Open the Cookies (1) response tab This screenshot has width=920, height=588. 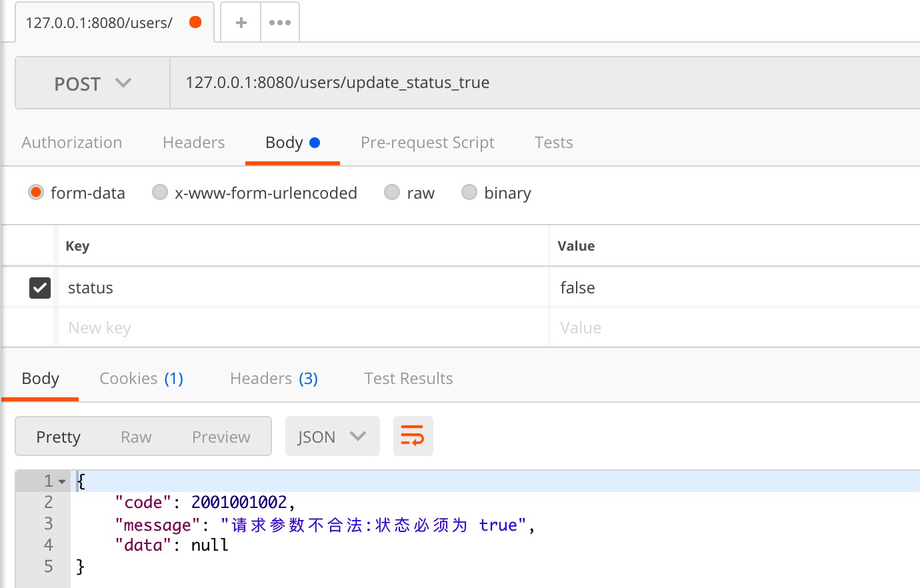coord(141,378)
